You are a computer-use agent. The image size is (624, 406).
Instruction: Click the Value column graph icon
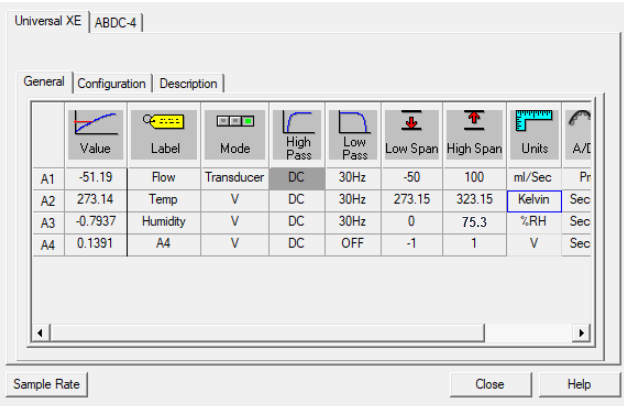(x=96, y=123)
